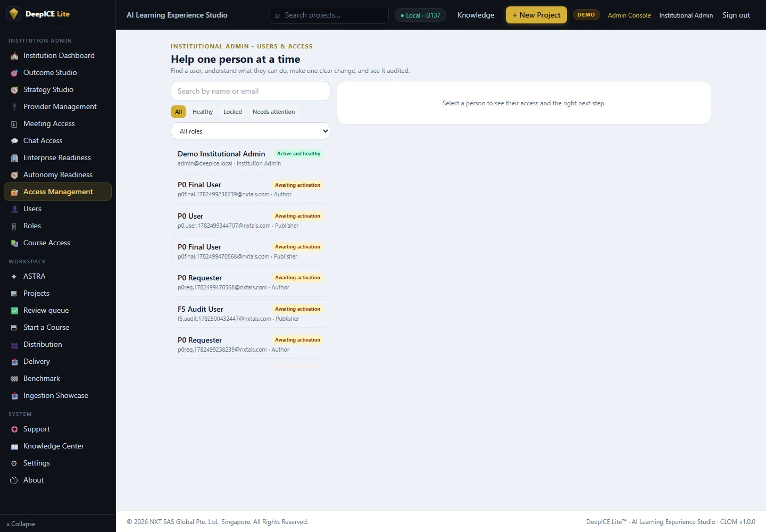Click the Autonomy Readiness icon
This screenshot has width=766, height=532.
tap(14, 175)
